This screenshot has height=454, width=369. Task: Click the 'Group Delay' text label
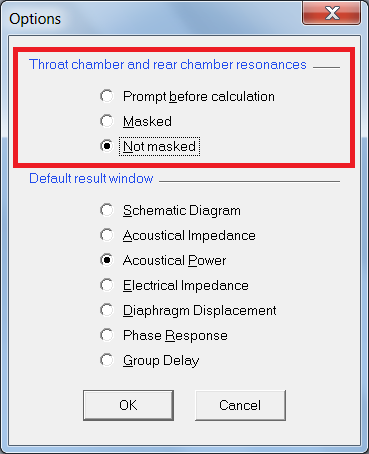point(161,361)
